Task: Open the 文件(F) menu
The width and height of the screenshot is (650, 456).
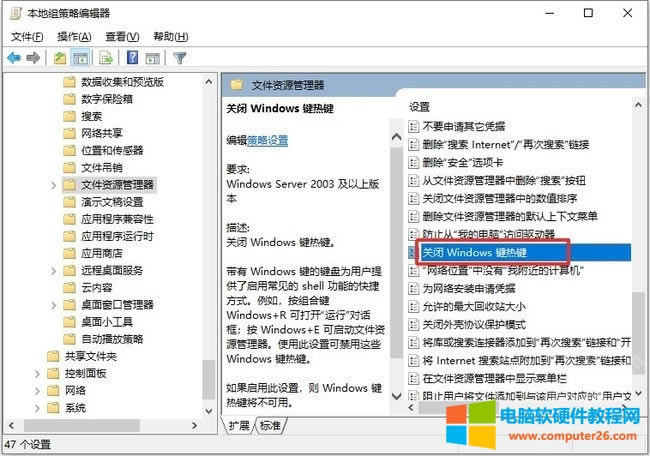Action: pyautogui.click(x=27, y=36)
